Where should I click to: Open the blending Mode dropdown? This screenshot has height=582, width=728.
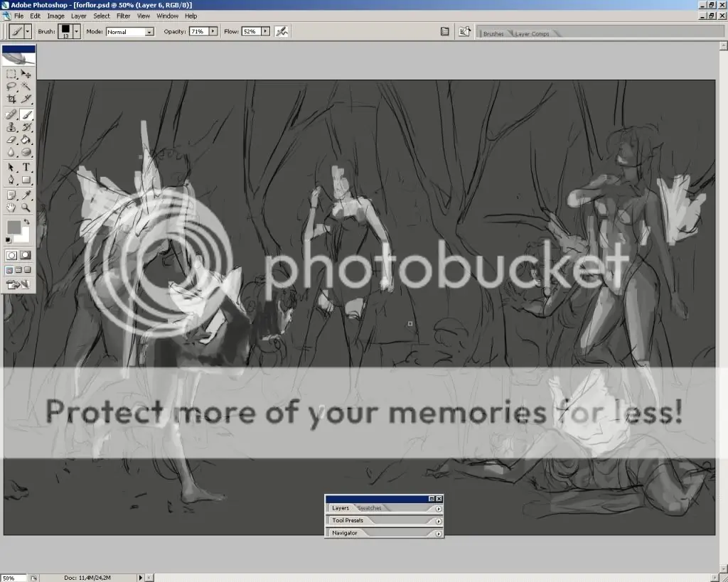point(149,32)
